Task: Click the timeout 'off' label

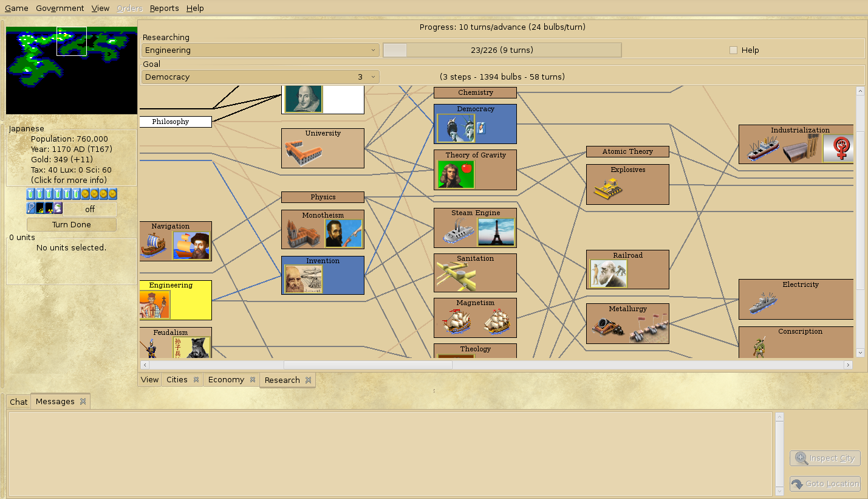Action: coord(90,209)
